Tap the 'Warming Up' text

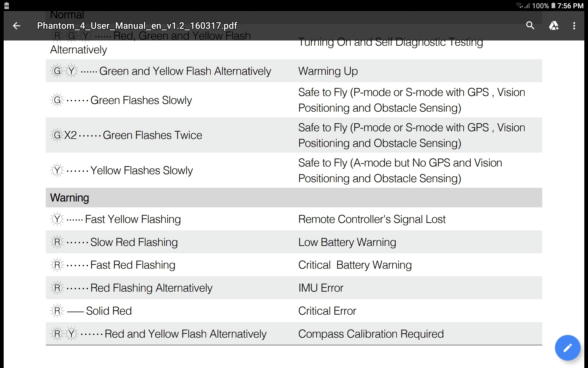coord(328,71)
